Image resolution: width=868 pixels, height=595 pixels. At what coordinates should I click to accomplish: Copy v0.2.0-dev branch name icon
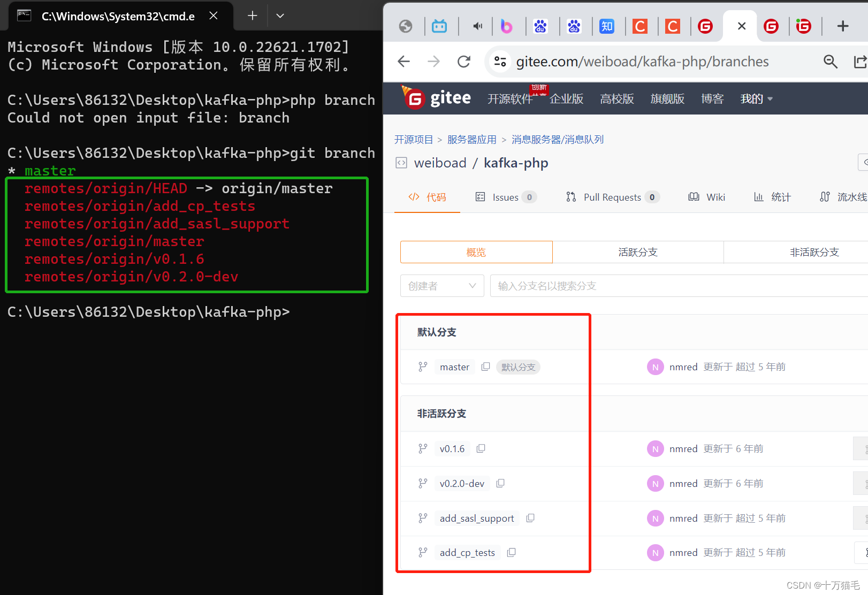[x=500, y=483]
